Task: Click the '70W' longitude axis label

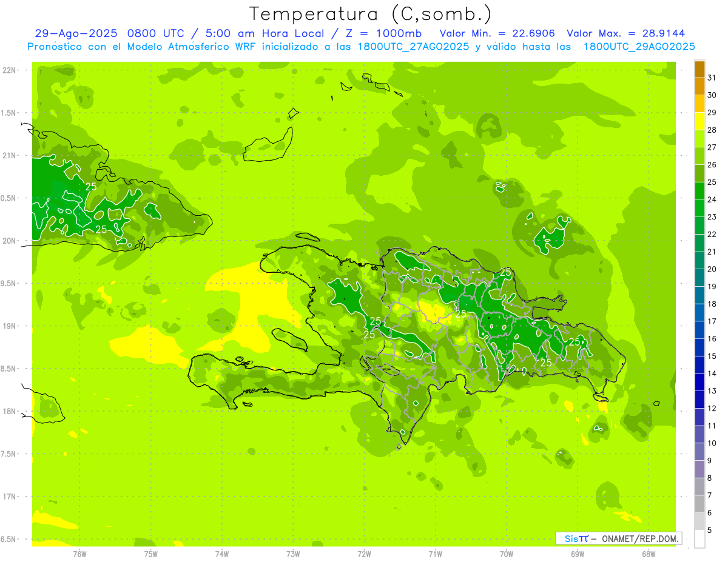Action: coord(507,554)
